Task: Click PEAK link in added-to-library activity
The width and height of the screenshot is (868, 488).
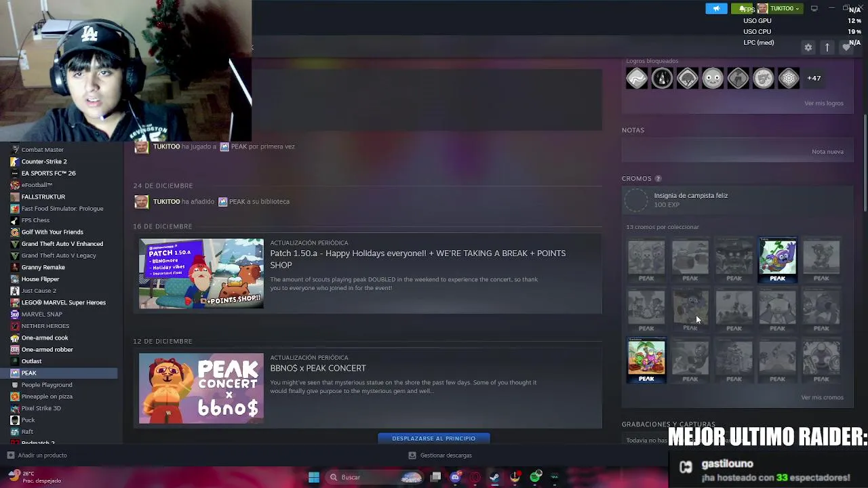Action: (237, 201)
